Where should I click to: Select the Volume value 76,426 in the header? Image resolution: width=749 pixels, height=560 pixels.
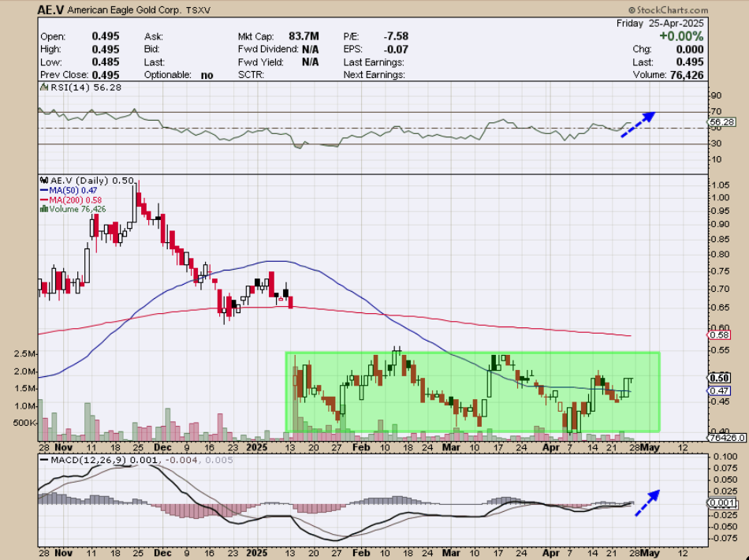coord(687,75)
